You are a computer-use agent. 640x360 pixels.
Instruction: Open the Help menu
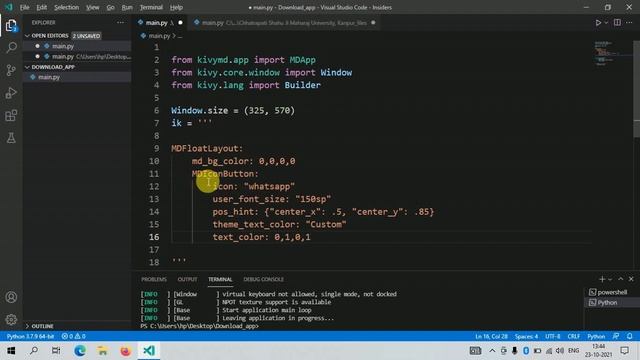tap(176, 7)
